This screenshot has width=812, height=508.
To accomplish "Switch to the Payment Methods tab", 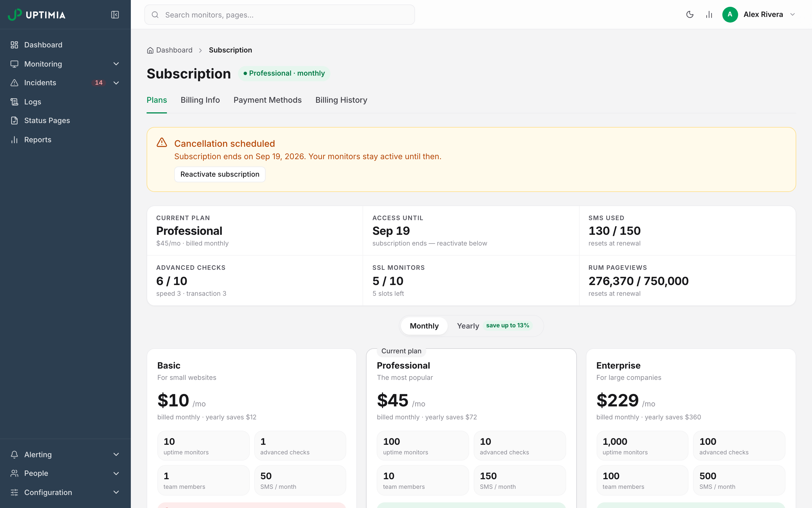I will (x=267, y=100).
